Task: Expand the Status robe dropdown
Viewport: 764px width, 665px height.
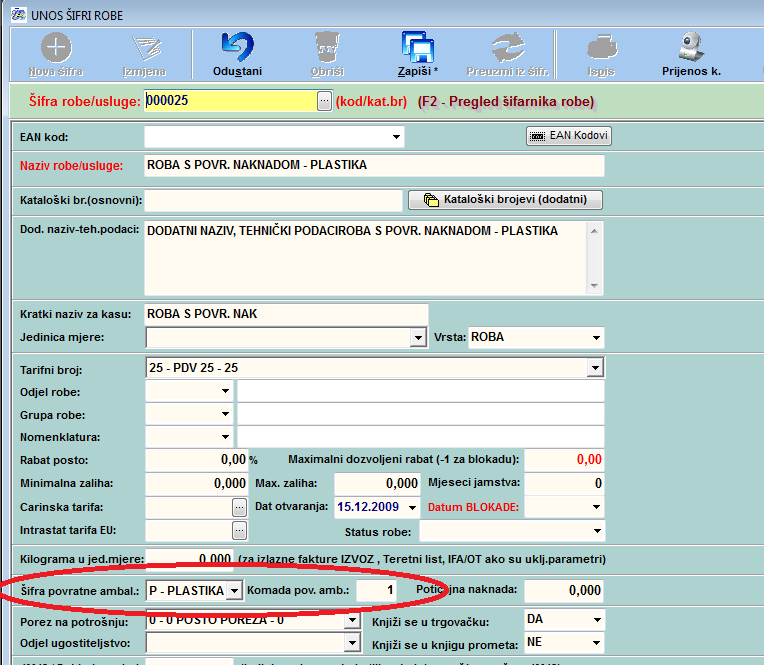Action: click(x=597, y=531)
